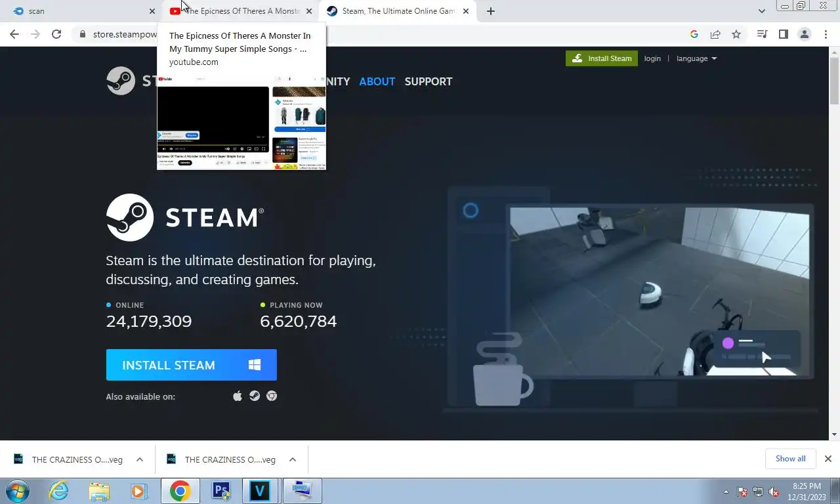The image size is (840, 504).
Task: Open the SUPPORT menu item
Action: tap(429, 81)
